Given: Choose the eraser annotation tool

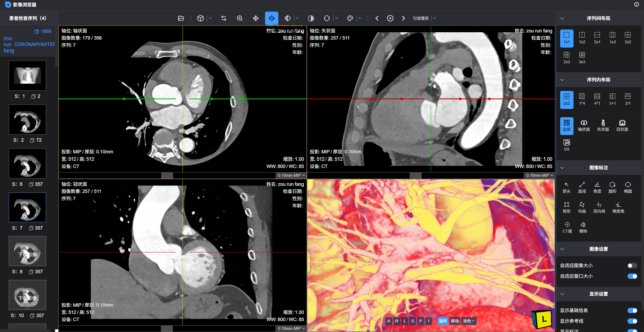Looking at the screenshot, I should [x=583, y=227].
